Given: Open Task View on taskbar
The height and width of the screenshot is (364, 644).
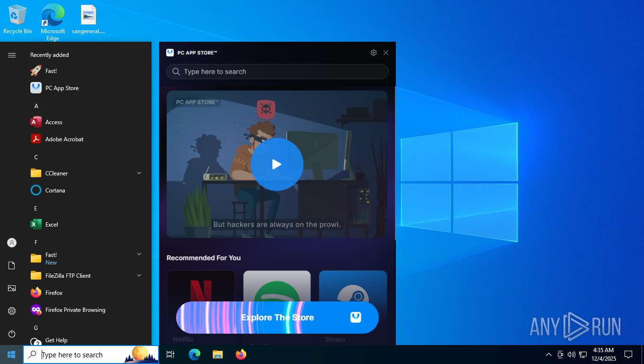Looking at the screenshot, I should tap(170, 355).
